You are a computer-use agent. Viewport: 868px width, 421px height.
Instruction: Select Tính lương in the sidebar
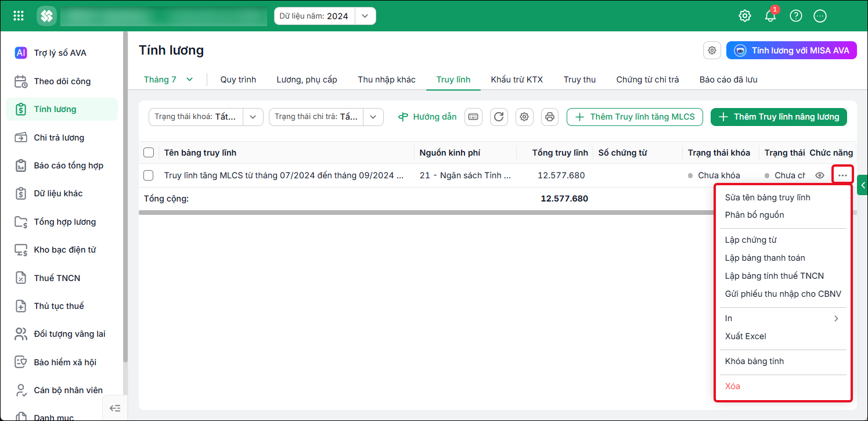coord(62,109)
